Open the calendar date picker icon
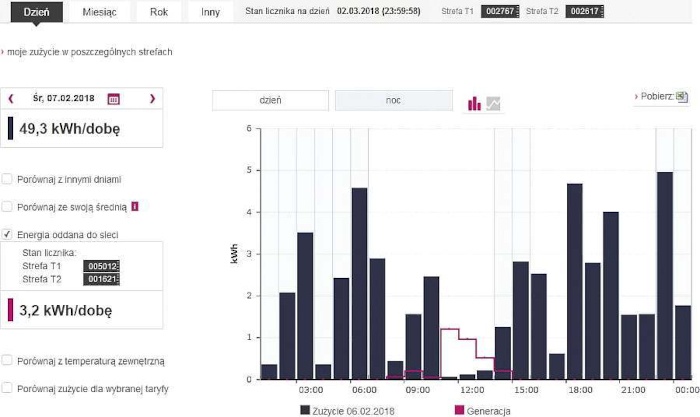This screenshot has height=417, width=700. coord(113,99)
